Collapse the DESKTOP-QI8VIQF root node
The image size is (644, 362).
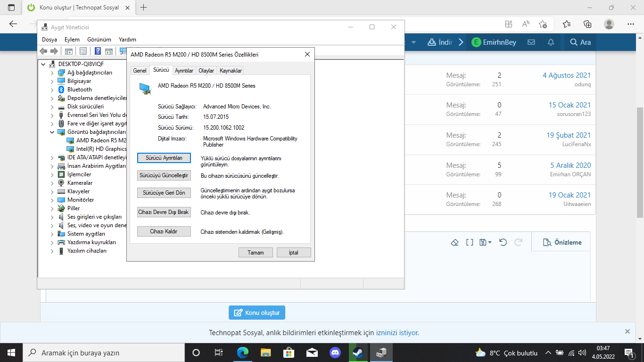click(x=44, y=64)
